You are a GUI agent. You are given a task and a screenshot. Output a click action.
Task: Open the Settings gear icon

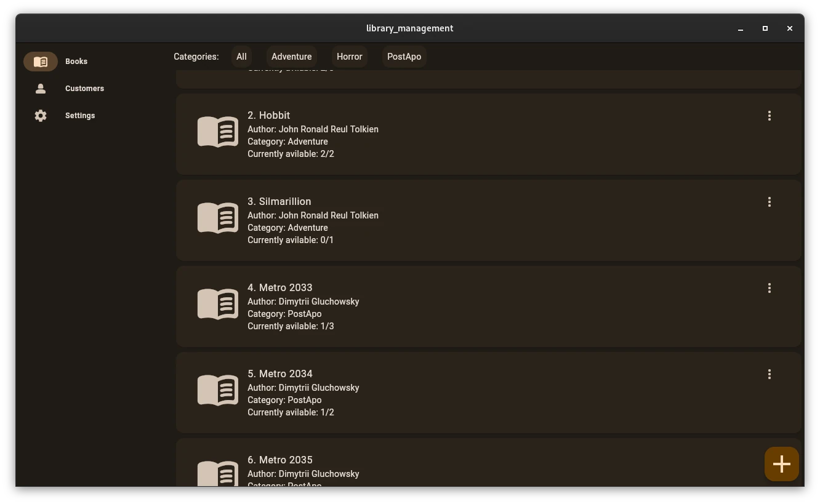pyautogui.click(x=41, y=116)
